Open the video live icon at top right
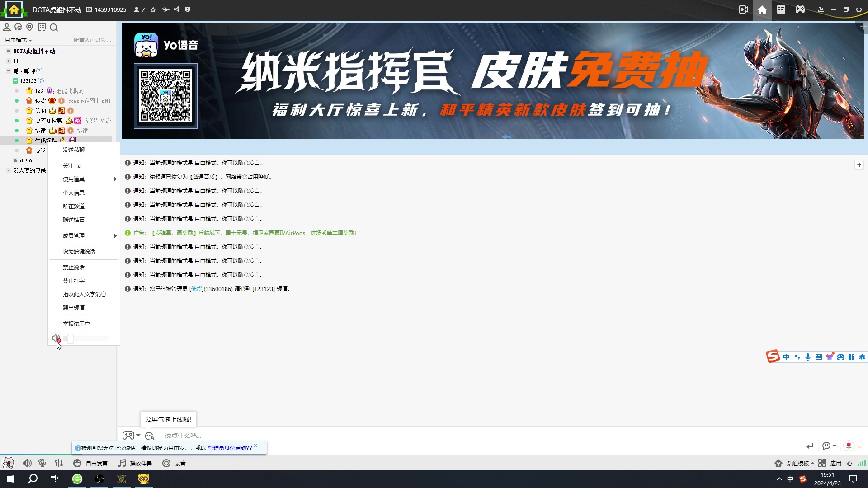The height and width of the screenshot is (488, 868). pos(743,9)
